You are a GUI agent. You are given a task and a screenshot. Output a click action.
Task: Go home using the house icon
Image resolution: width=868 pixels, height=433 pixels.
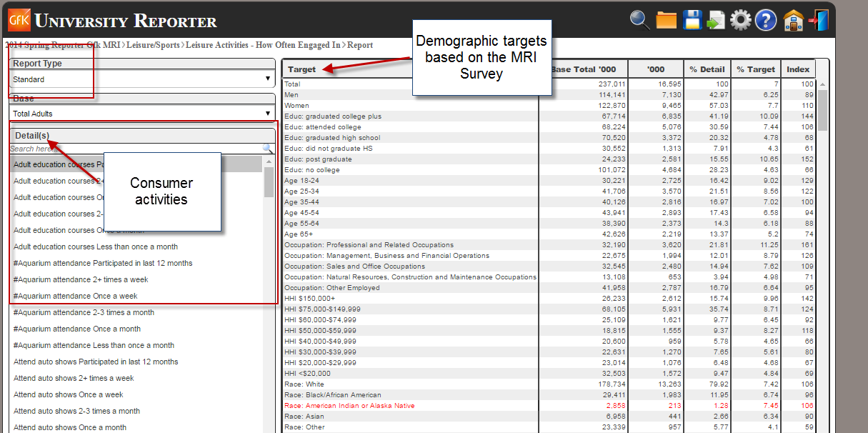tap(794, 20)
